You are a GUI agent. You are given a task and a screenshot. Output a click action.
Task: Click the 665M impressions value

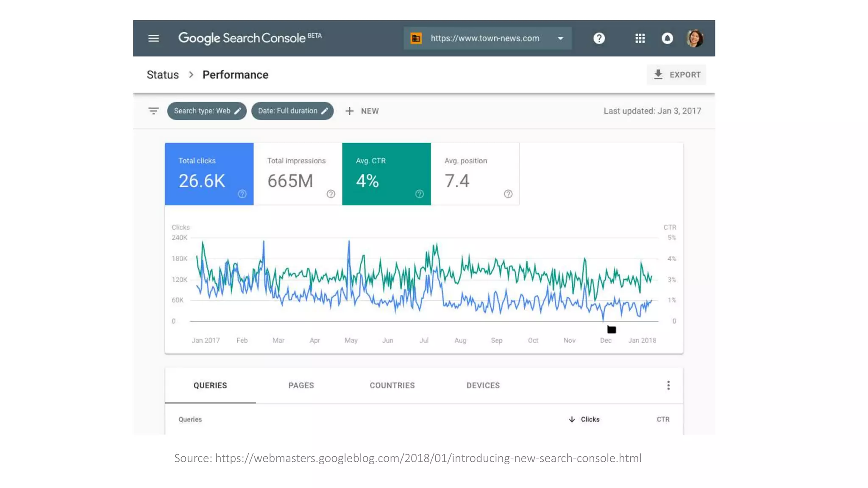tap(290, 181)
